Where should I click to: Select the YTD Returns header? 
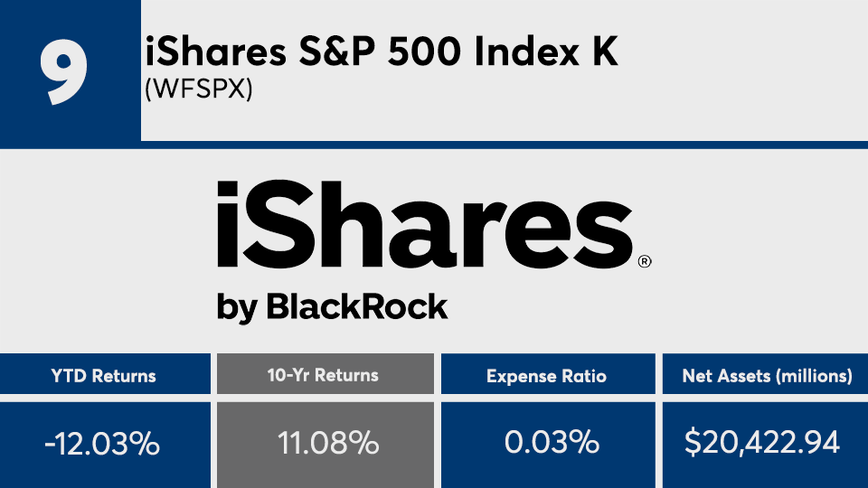pos(105,376)
